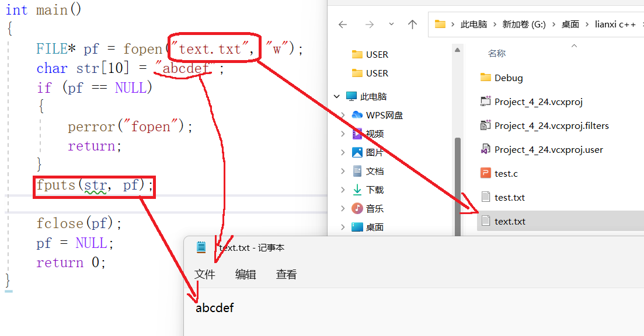This screenshot has height=336, width=644.
Task: Click the up-to-parent-folder arrow
Action: click(x=412, y=24)
